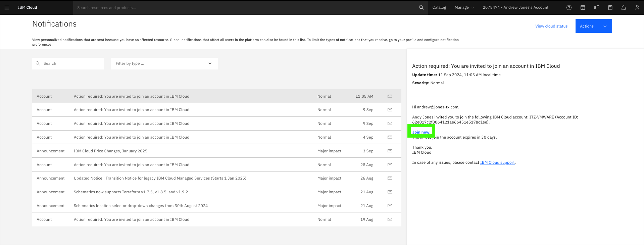Go to IBM Cloud home logo

[x=28, y=7]
